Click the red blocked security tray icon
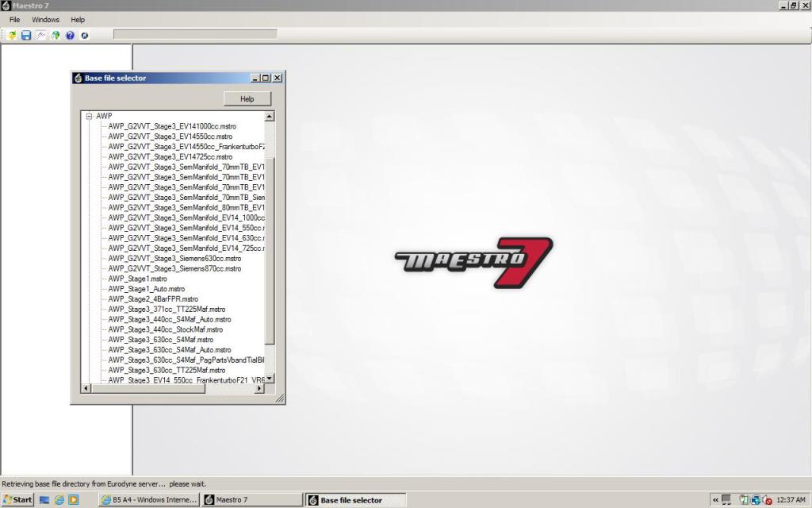812x508 pixels. [768, 500]
